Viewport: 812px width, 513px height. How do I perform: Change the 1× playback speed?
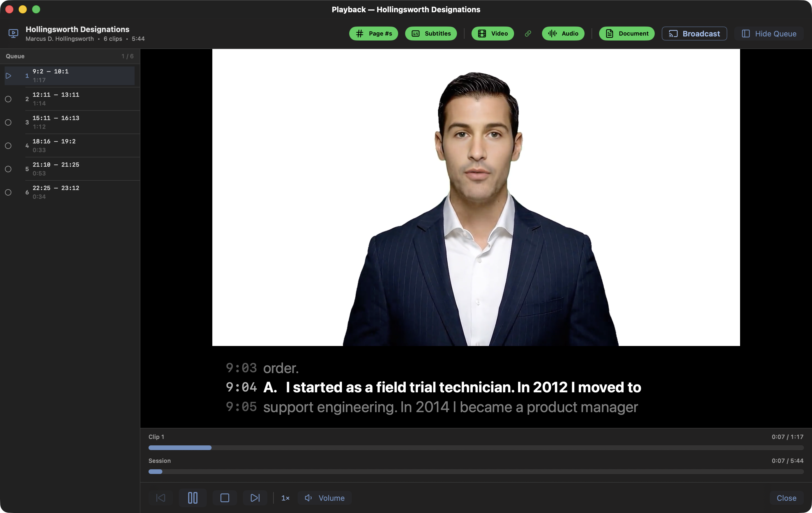click(x=285, y=498)
